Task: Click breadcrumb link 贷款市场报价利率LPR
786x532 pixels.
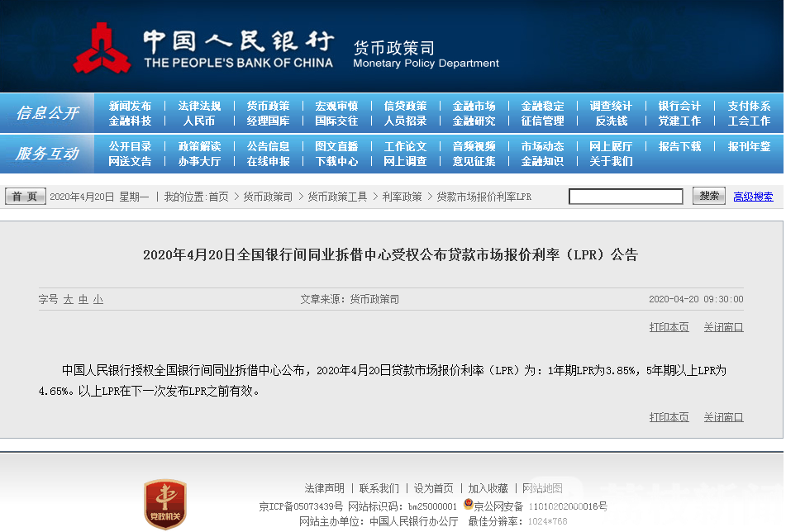Action: pyautogui.click(x=484, y=197)
